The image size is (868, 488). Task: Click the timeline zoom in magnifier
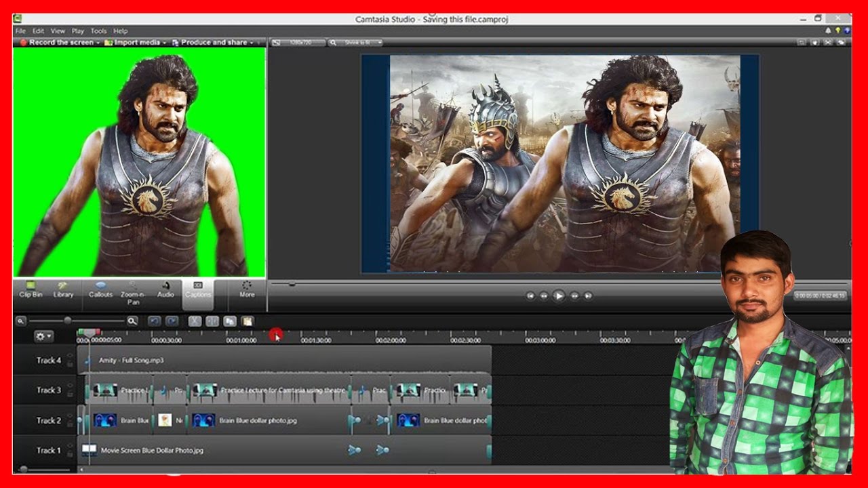tap(132, 321)
